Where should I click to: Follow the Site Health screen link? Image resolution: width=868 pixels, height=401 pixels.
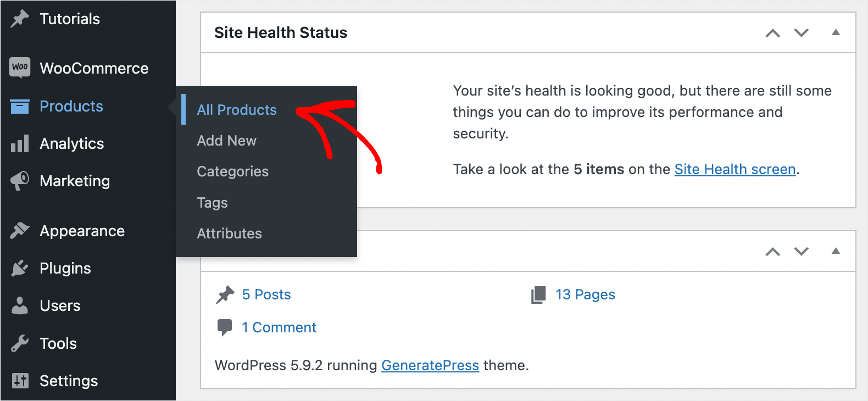tap(735, 169)
